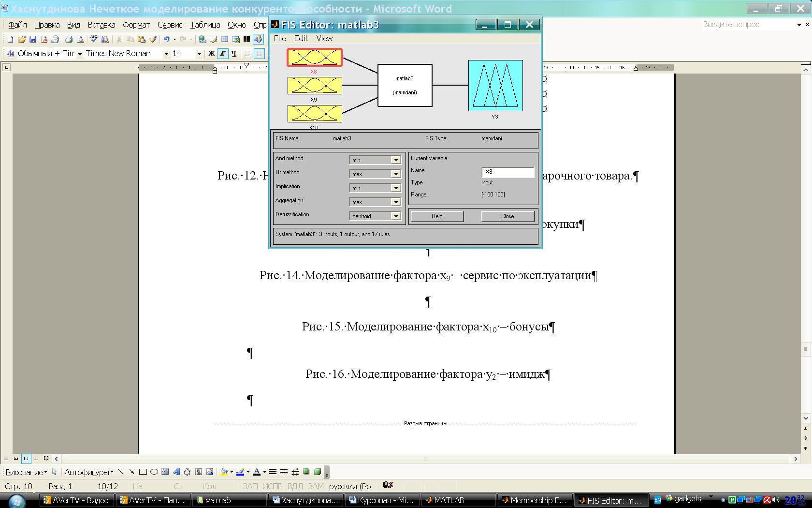Open File menu in FIS Editor
This screenshot has width=812, height=508.
click(280, 38)
